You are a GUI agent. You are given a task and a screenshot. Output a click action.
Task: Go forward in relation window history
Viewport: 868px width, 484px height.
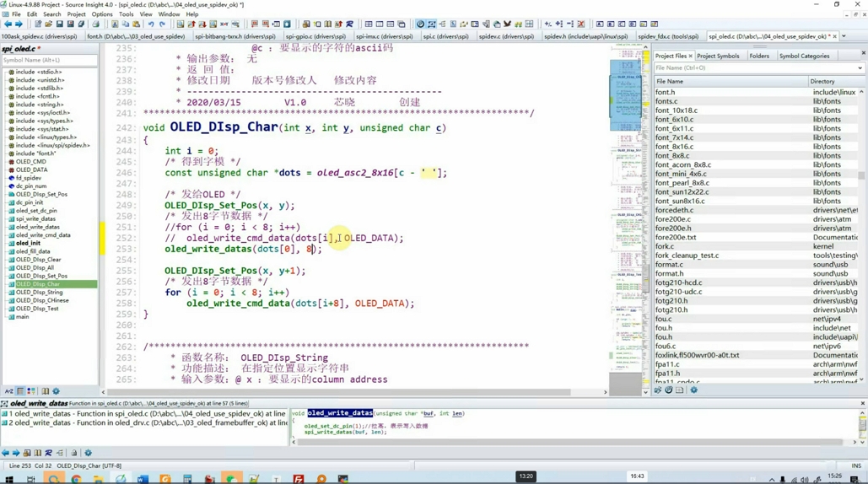click(15, 453)
